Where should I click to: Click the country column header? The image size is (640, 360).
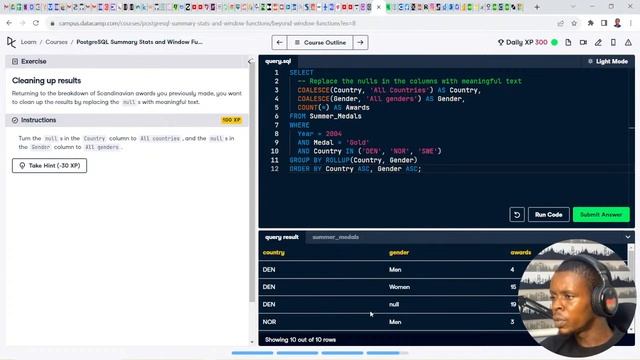coord(273,253)
